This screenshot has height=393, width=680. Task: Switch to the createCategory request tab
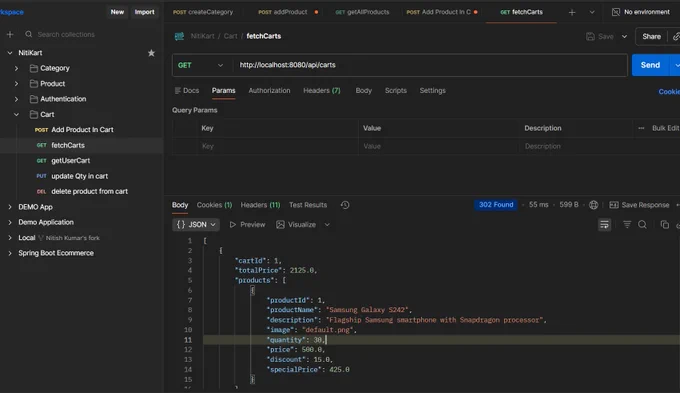(203, 12)
